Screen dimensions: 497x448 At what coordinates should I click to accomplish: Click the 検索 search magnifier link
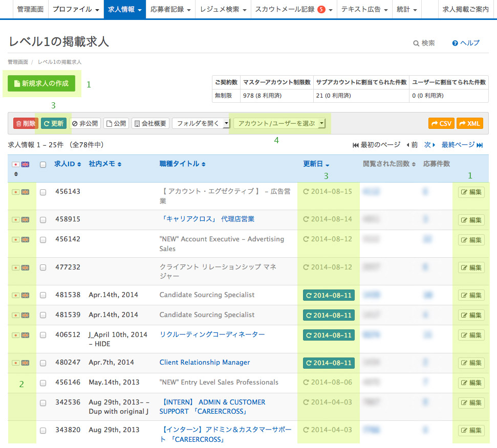pos(424,43)
